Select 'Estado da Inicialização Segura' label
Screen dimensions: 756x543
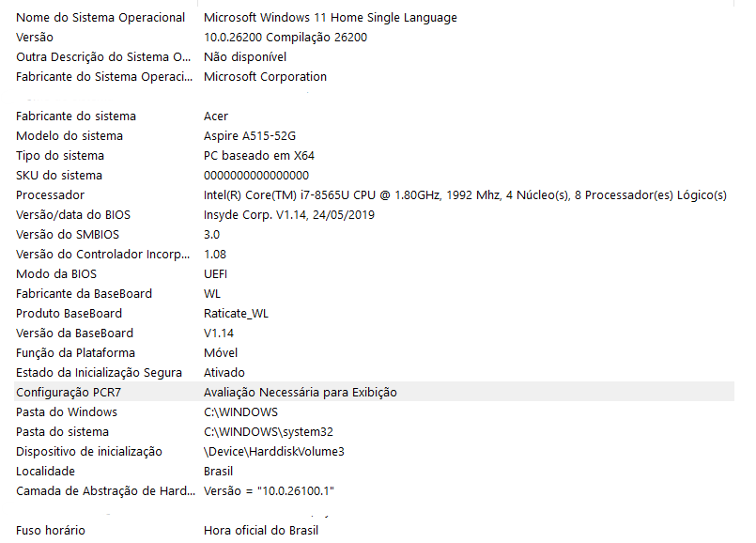[x=99, y=373]
